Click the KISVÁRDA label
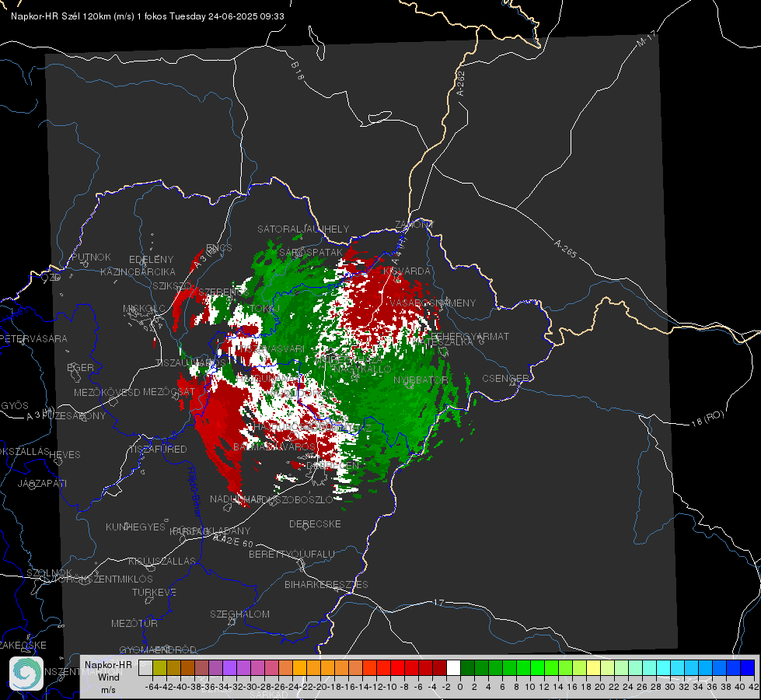Screen dimensions: 761x700 tap(407, 271)
